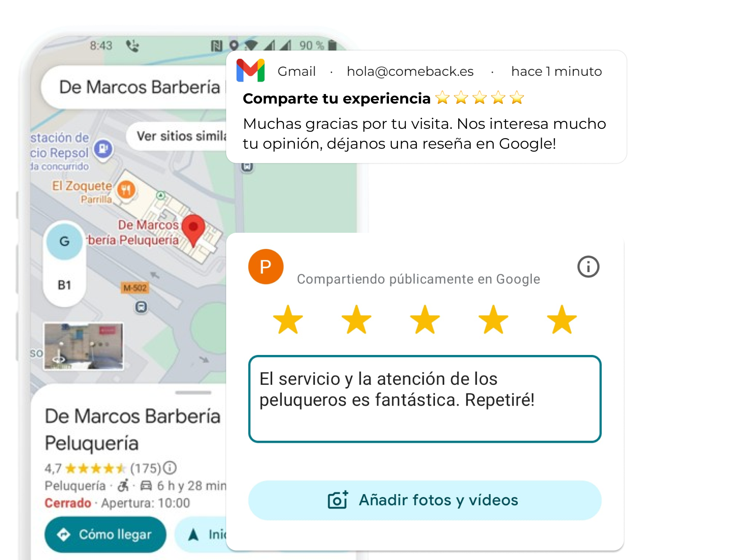Click the review text input box
The height and width of the screenshot is (560, 734).
(425, 399)
